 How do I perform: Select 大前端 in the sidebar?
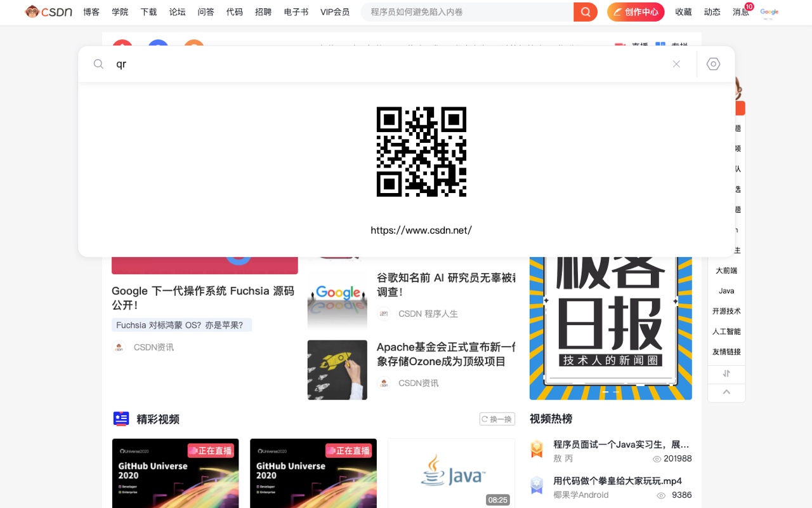[x=726, y=271]
